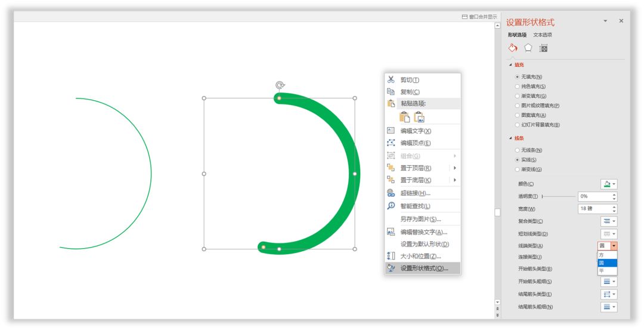Choose 编辑文字(X) in context menu
The height and width of the screenshot is (330, 644).
pyautogui.click(x=423, y=131)
